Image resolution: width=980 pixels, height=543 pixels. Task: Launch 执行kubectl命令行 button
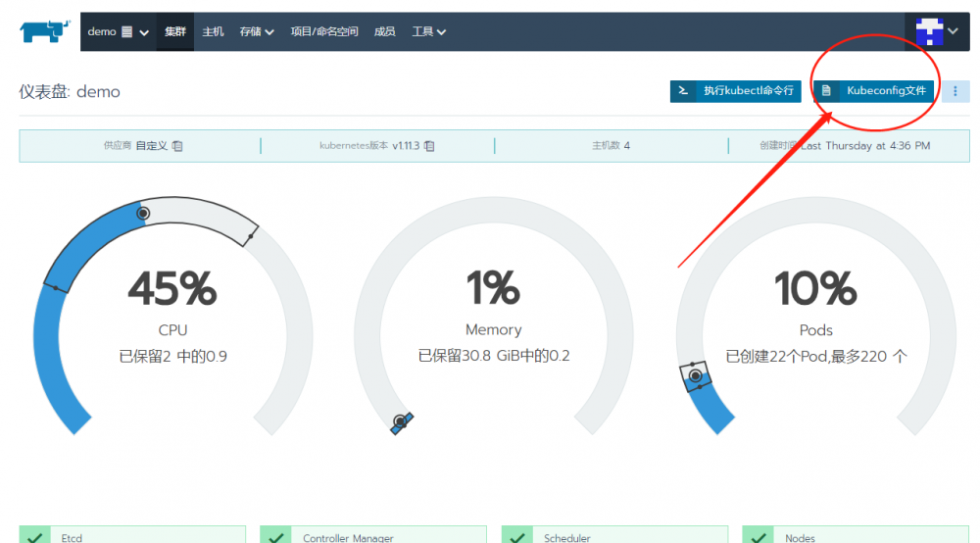(x=736, y=91)
